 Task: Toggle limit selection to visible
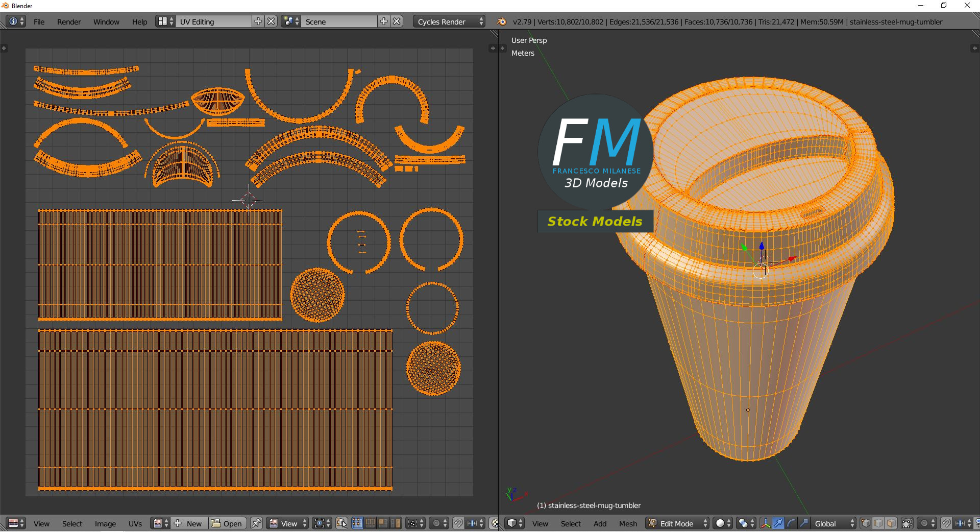(x=907, y=523)
